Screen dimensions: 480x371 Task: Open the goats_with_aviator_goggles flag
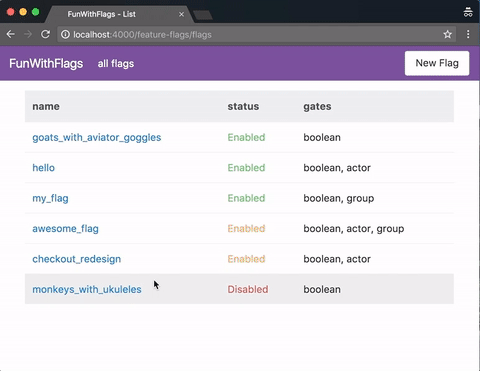(97, 137)
